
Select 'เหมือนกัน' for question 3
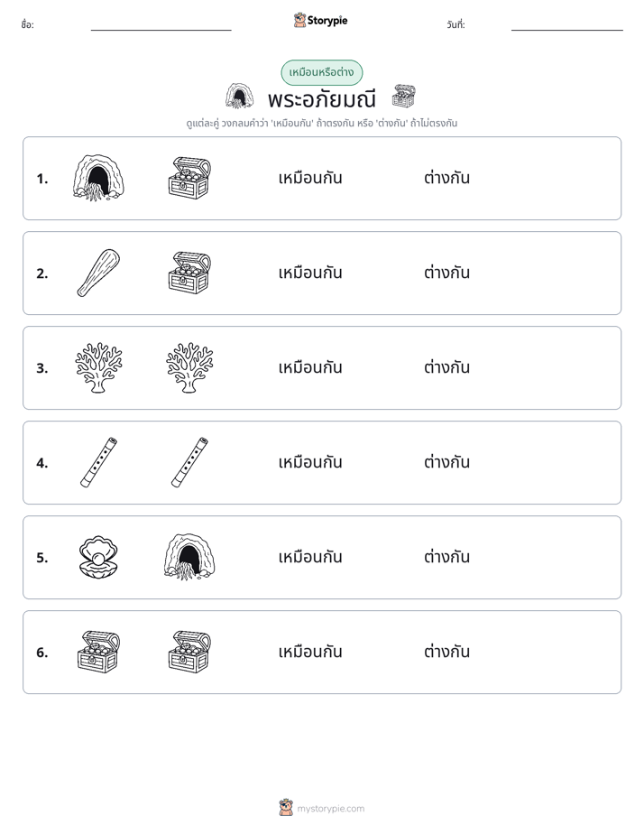[310, 367]
